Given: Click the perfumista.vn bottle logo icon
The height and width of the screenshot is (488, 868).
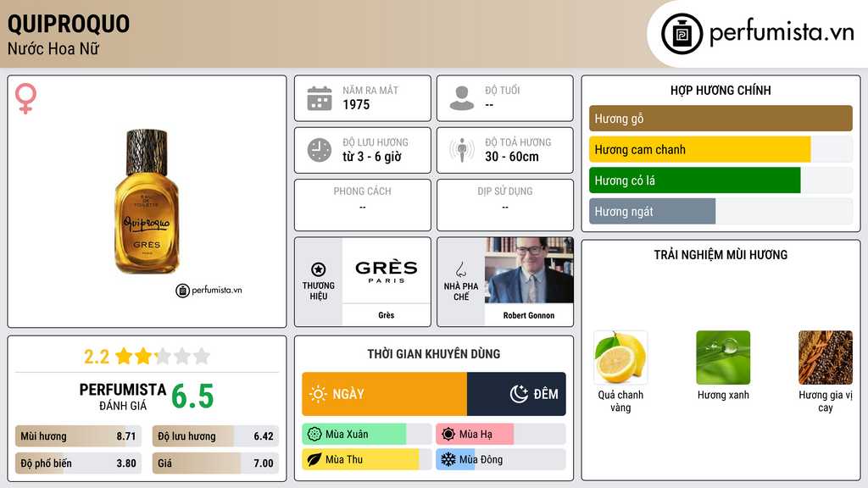Looking at the screenshot, I should [682, 34].
